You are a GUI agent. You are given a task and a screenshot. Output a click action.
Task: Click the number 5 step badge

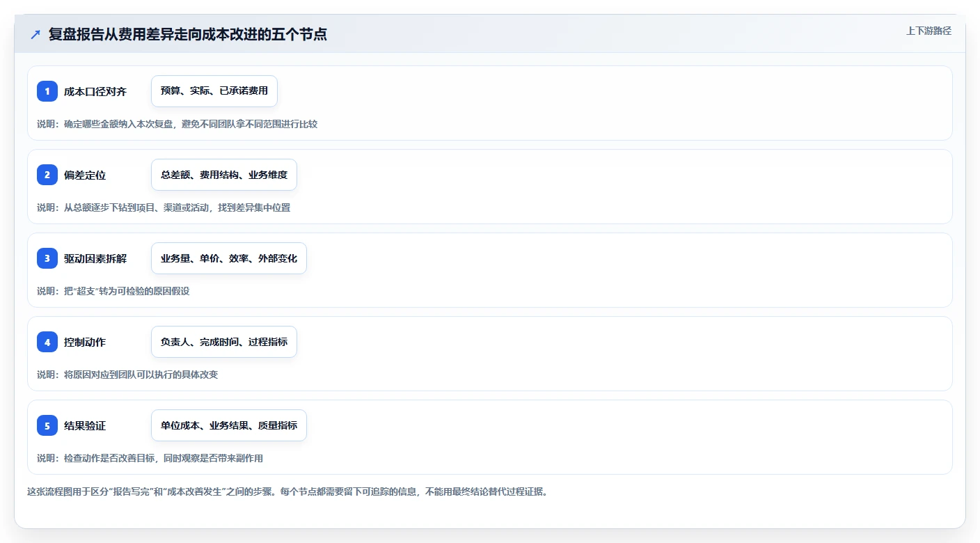point(47,425)
